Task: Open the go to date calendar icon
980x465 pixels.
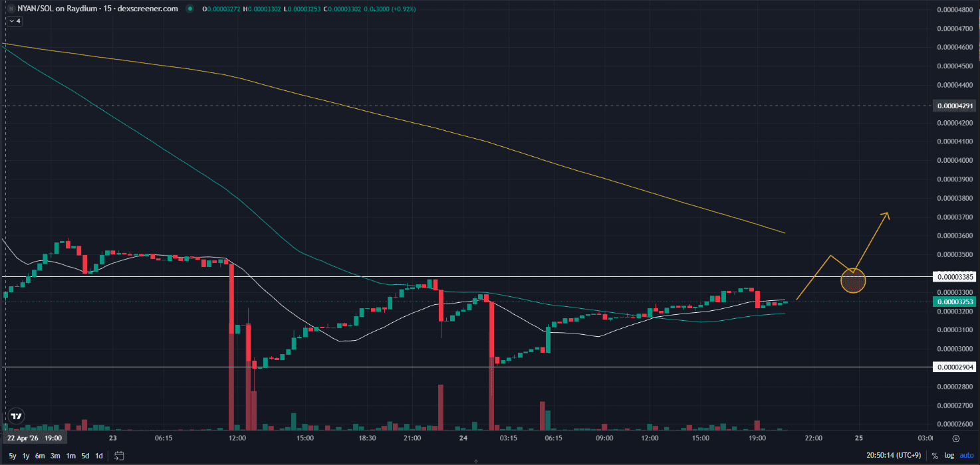Action: 119,456
